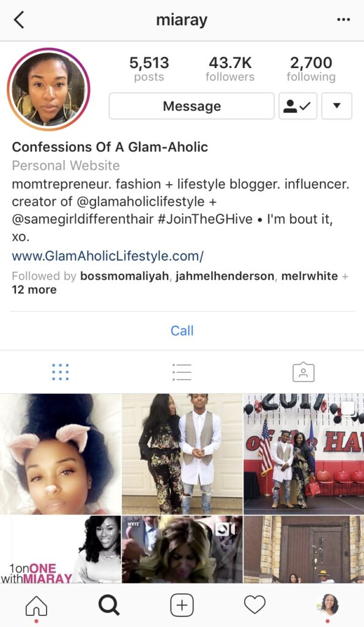Show tagged photos tab

pyautogui.click(x=303, y=372)
